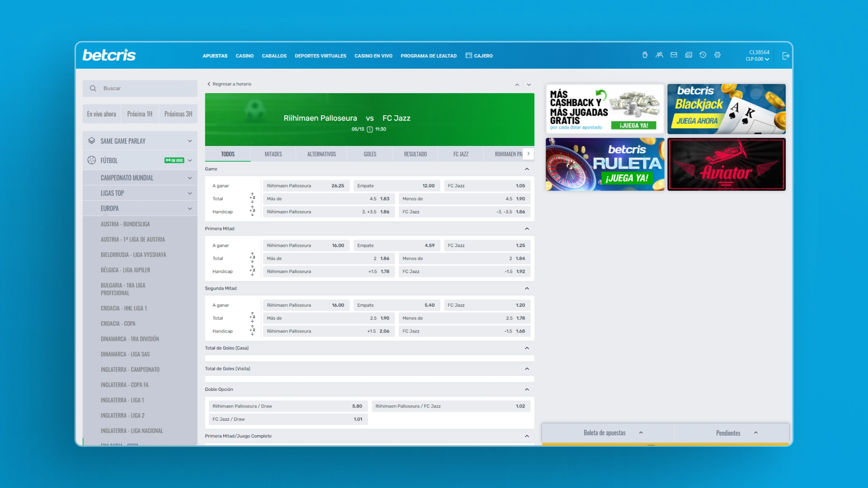Expand the Fútbol sport chevron
The height and width of the screenshot is (488, 868).
pyautogui.click(x=190, y=160)
